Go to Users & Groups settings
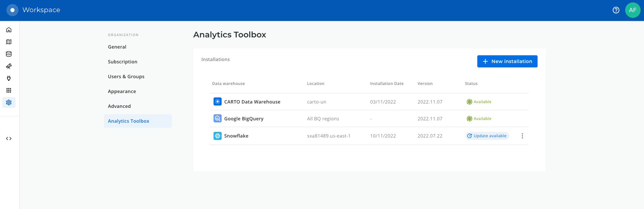Image resolution: width=644 pixels, height=209 pixels. 126,77
